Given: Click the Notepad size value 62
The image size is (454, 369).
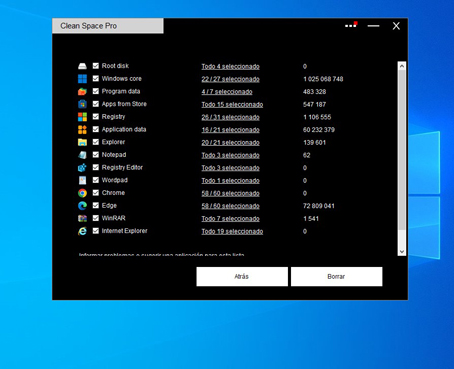Looking at the screenshot, I should pos(306,155).
